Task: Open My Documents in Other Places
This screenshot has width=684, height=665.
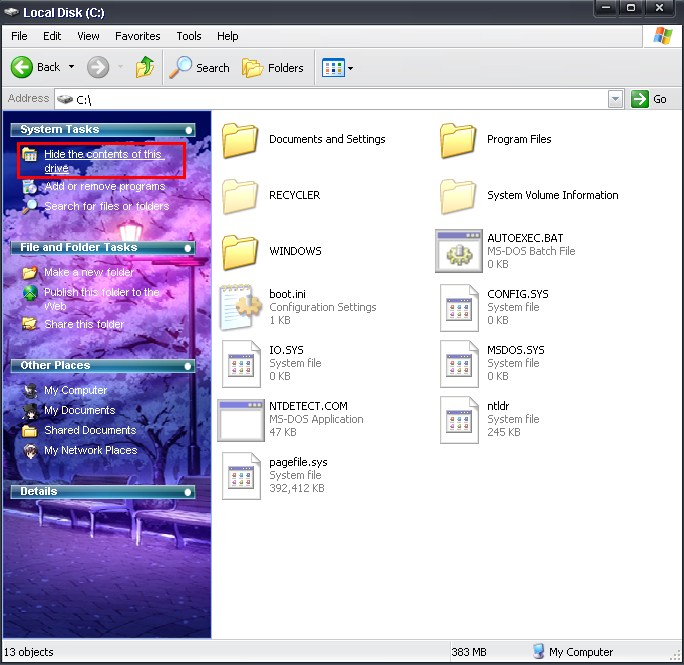Action: click(x=79, y=410)
